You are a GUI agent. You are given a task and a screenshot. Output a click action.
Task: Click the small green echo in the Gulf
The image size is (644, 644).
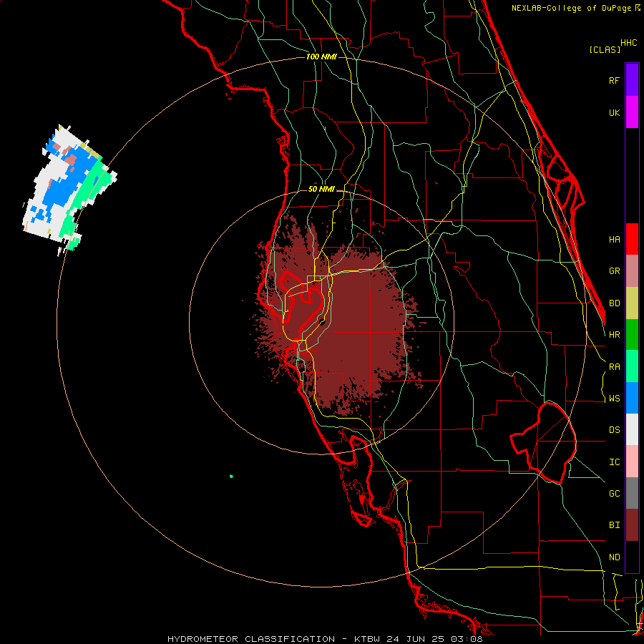(231, 476)
